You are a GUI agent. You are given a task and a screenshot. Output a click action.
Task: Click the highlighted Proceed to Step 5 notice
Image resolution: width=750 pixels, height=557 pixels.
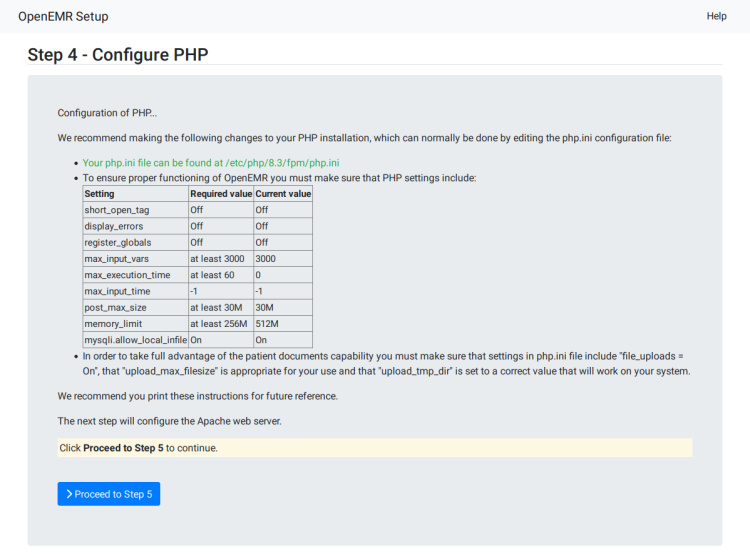tap(374, 448)
